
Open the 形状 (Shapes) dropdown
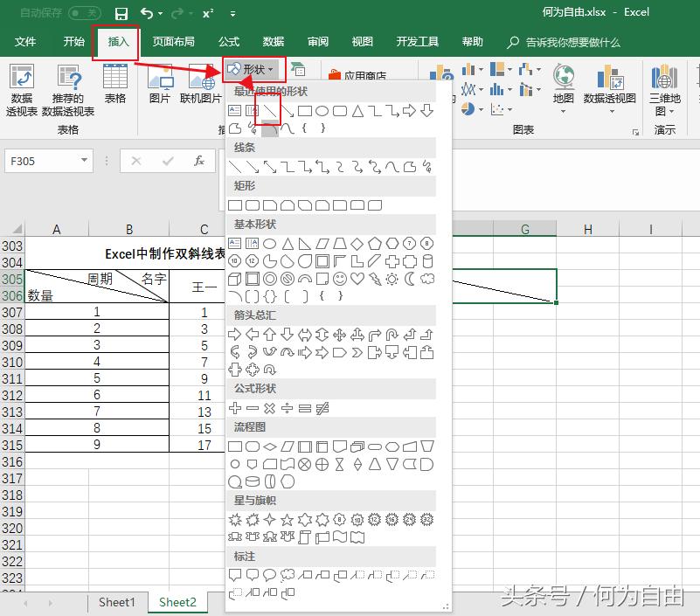click(x=253, y=66)
